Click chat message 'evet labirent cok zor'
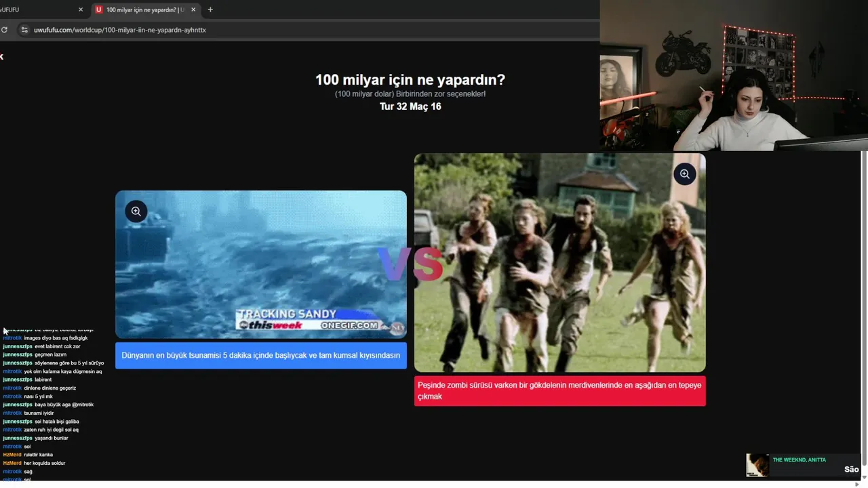Viewport: 868px width, 488px height. [58, 346]
